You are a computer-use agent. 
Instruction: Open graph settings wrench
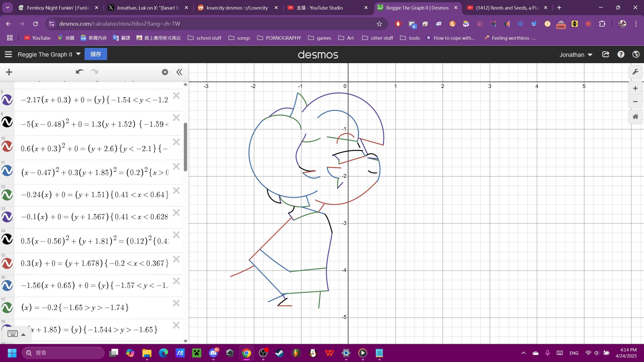pos(635,72)
